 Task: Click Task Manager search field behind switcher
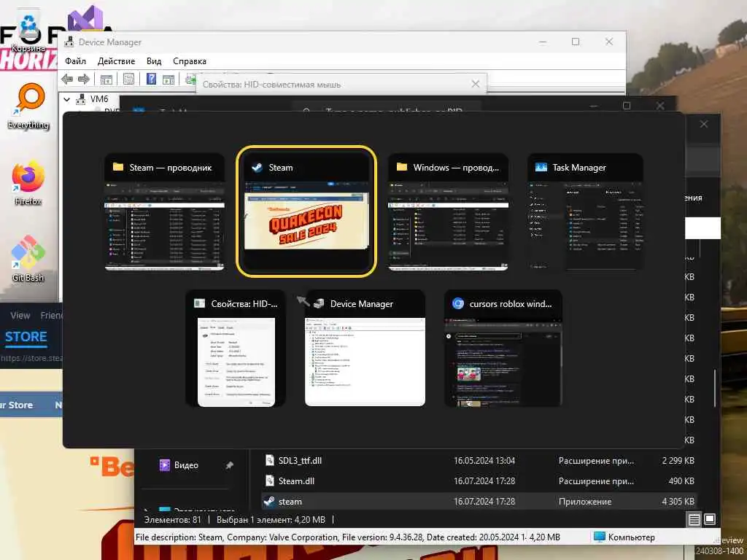click(387, 107)
